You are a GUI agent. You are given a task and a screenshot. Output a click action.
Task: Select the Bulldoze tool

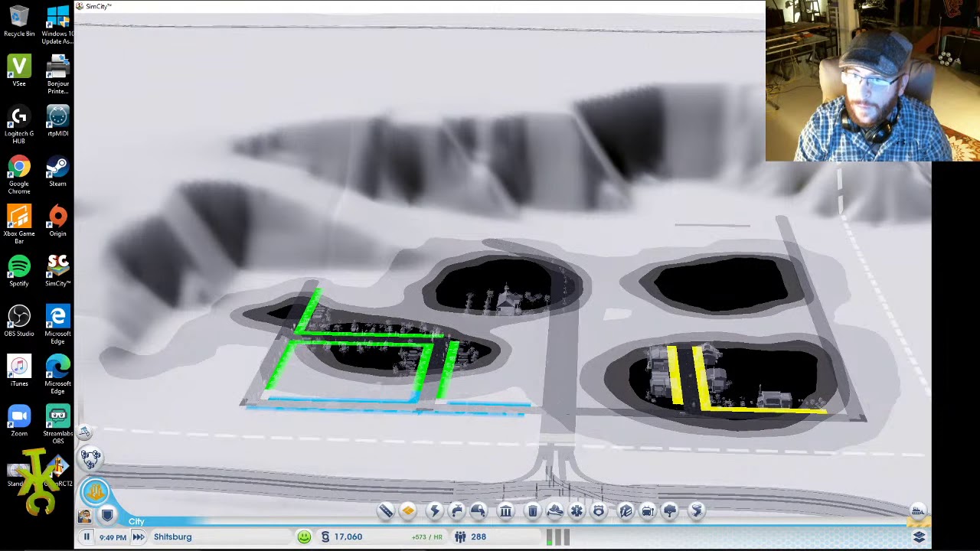917,511
